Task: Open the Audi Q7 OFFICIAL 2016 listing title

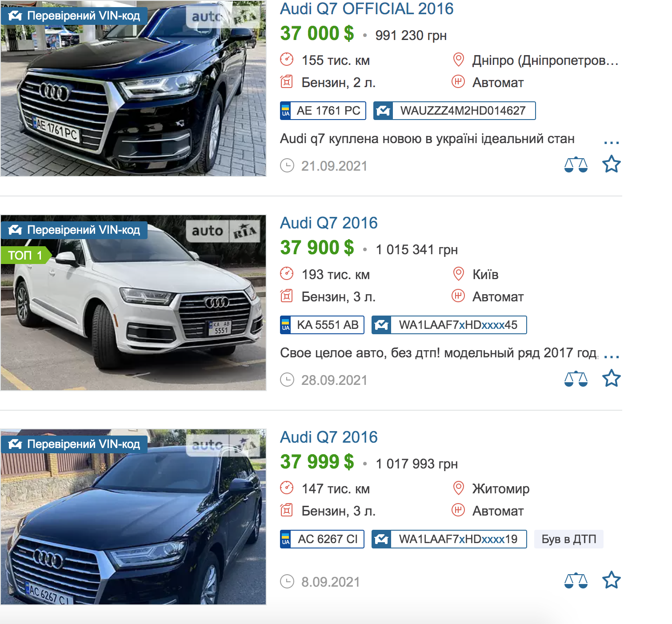Action: pos(367,9)
